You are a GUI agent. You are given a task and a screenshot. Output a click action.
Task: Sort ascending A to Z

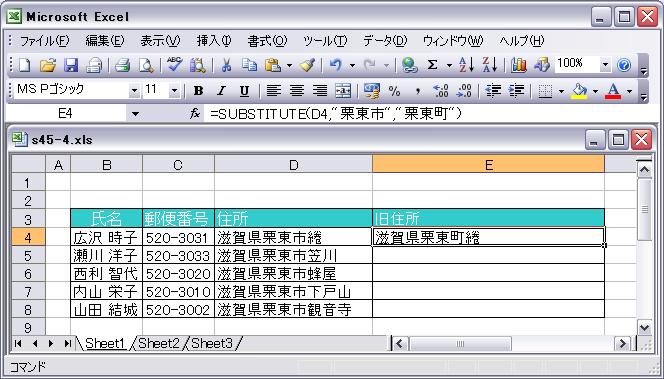[467, 65]
